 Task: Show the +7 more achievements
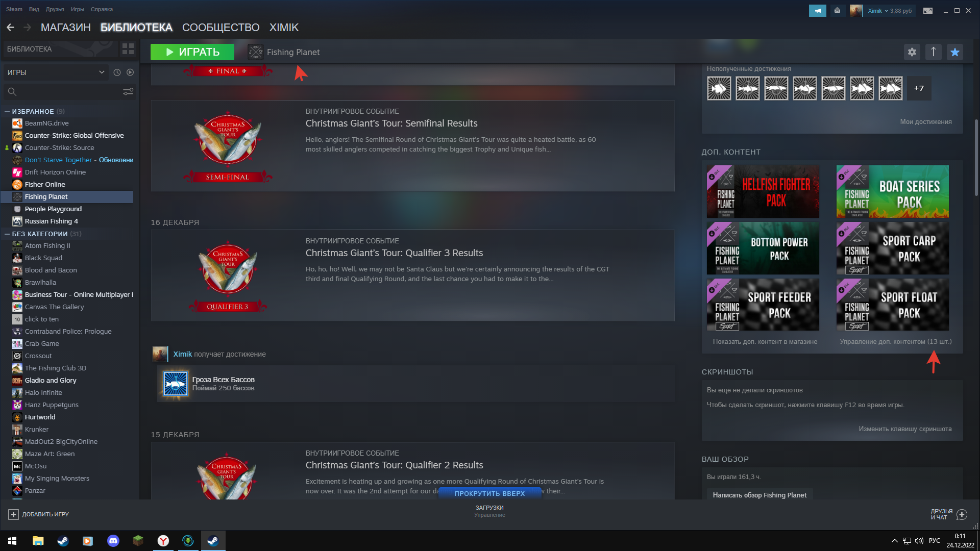(919, 88)
